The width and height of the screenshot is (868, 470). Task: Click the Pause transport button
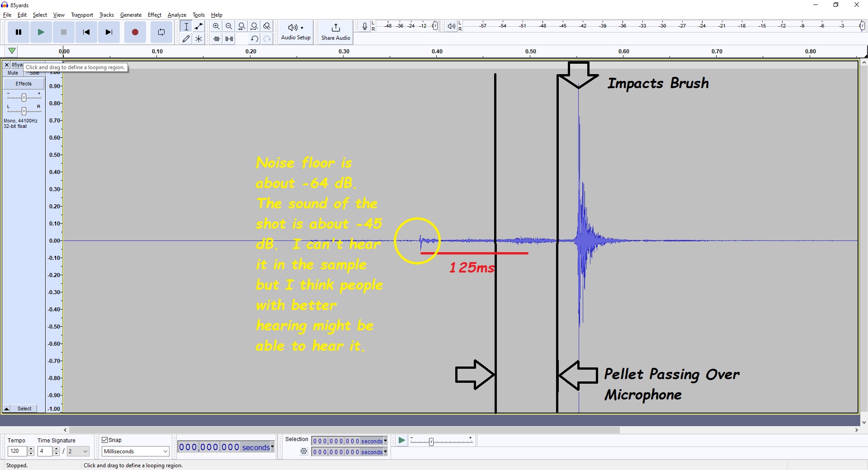coord(19,32)
